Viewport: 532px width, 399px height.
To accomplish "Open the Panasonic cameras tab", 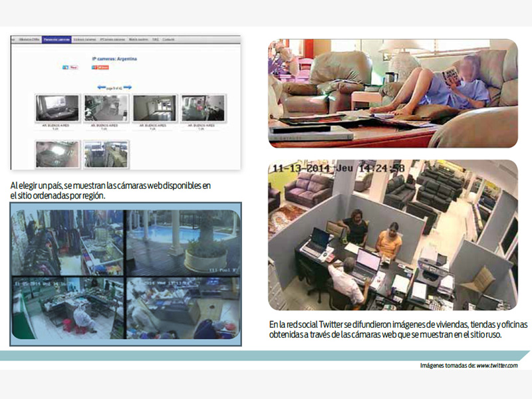I will pos(56,40).
